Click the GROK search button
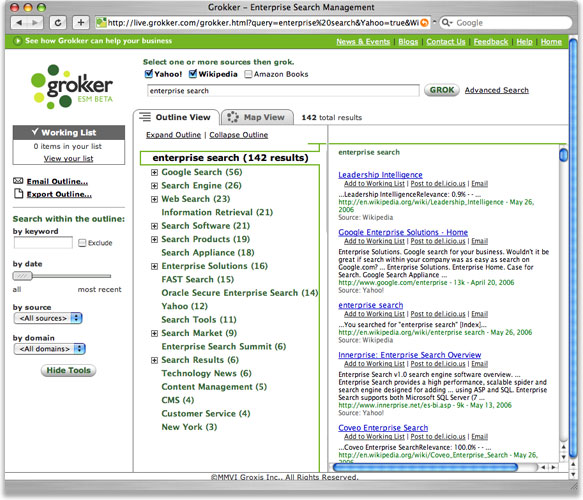The image size is (583, 500). point(442,90)
